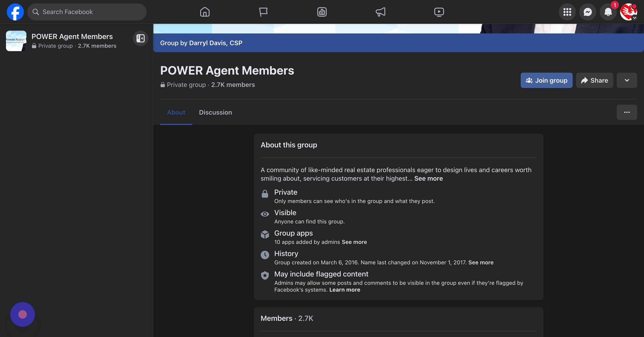Open the Watch video icon
Image resolution: width=644 pixels, height=337 pixels.
tap(439, 12)
